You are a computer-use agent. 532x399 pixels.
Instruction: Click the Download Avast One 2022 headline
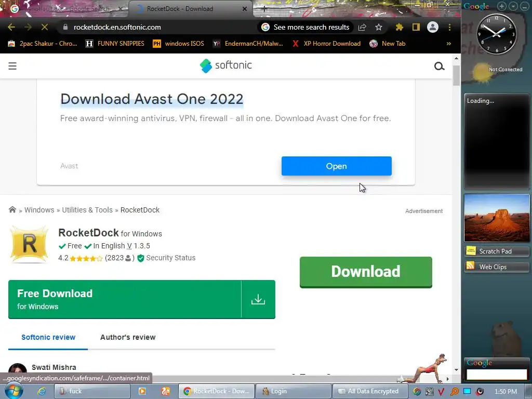click(x=152, y=99)
